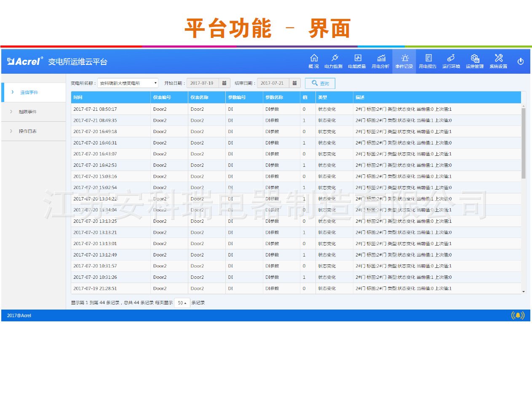Select 遥信事件 in the sidebar
Screen dimensions: 532x398
[x=34, y=92]
